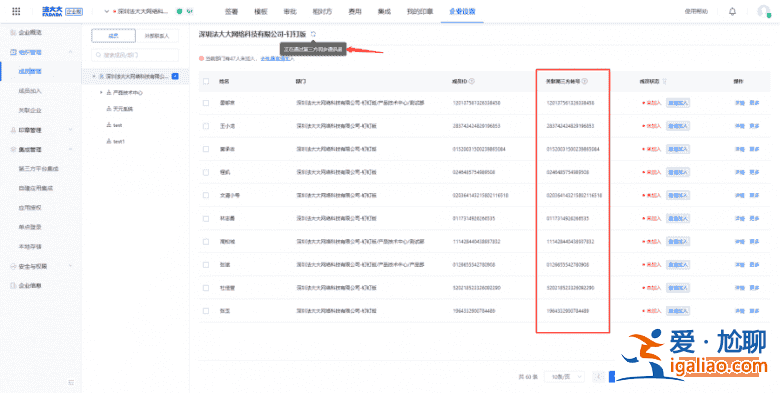Check the row with member ID 02464857...

206,172
